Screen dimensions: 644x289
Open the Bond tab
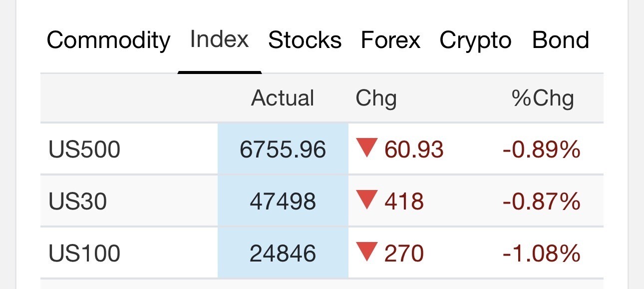pyautogui.click(x=561, y=40)
